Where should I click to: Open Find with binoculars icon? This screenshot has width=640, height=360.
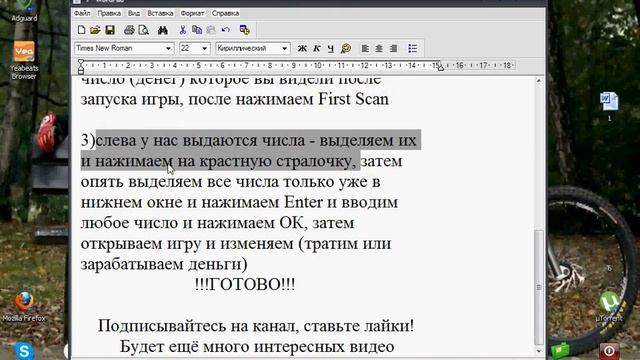pos(162,30)
